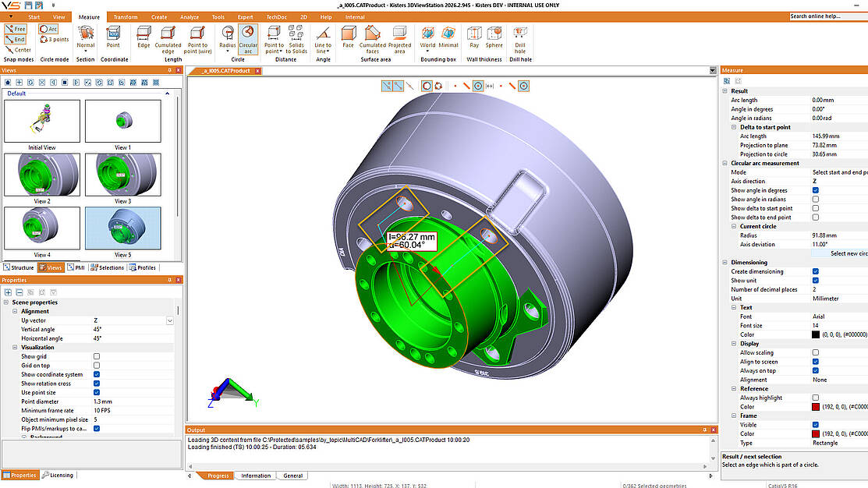Image resolution: width=868 pixels, height=488 pixels.
Task: Pick the World bounding box tool
Action: [x=427, y=37]
